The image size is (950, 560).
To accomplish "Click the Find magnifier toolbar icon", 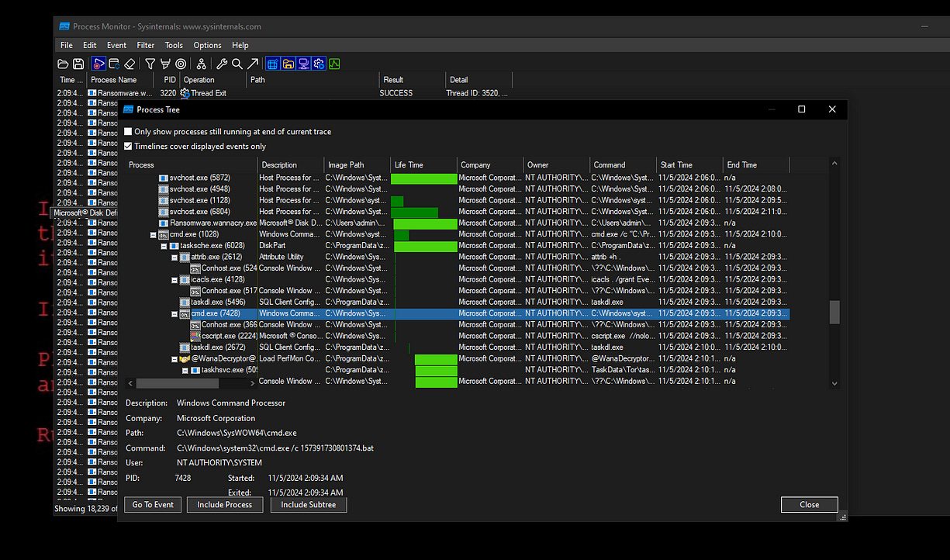I will click(237, 64).
